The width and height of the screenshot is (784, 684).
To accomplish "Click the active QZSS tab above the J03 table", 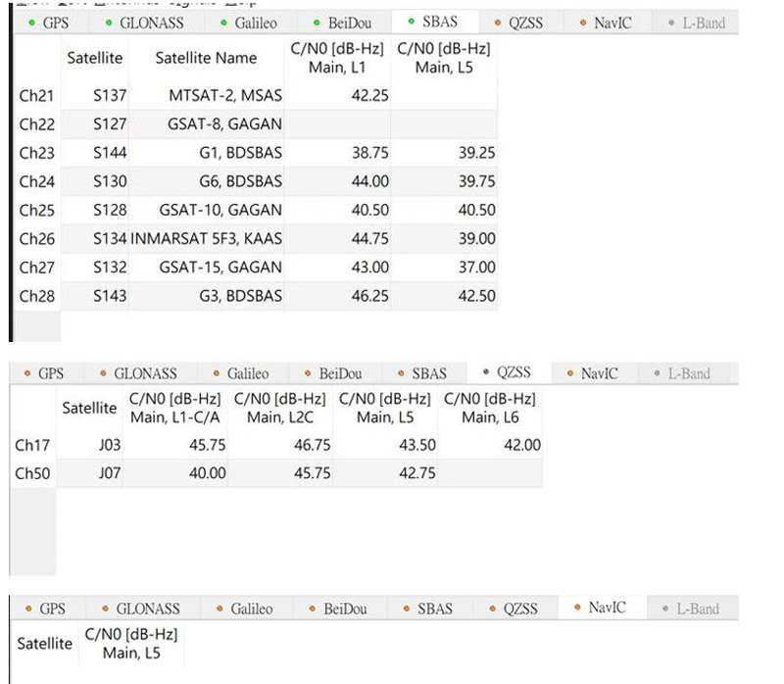I will (508, 372).
